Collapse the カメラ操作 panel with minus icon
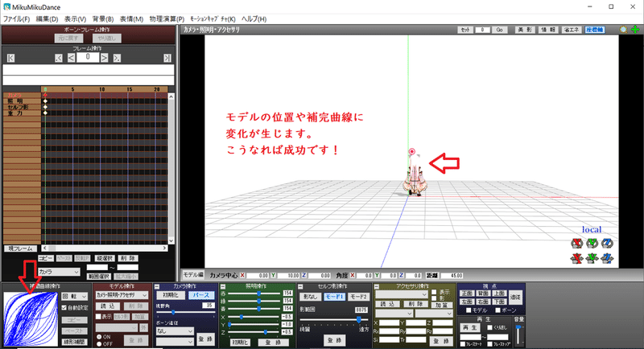Screen dimensions: 644x349 (159, 286)
